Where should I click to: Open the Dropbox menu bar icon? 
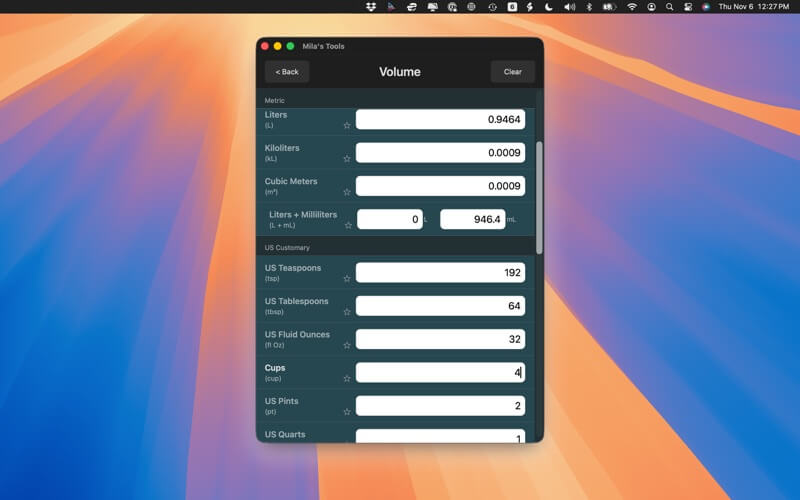point(371,7)
